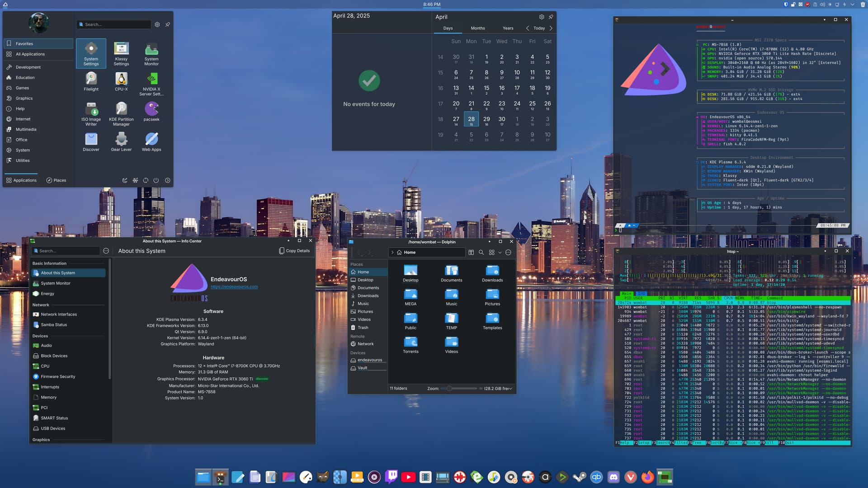Click the Dolphin search magnifier icon
The image size is (868, 488).
tap(481, 253)
